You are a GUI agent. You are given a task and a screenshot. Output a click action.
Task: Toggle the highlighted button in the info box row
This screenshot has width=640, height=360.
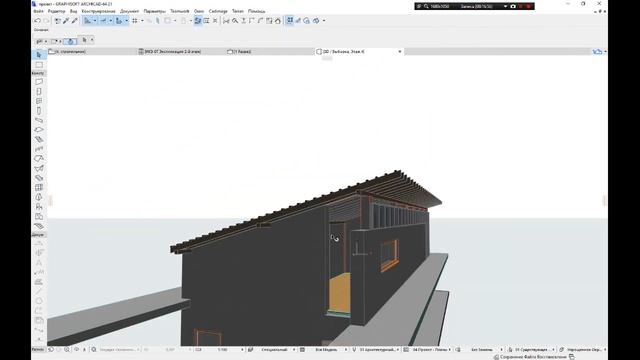(70, 41)
